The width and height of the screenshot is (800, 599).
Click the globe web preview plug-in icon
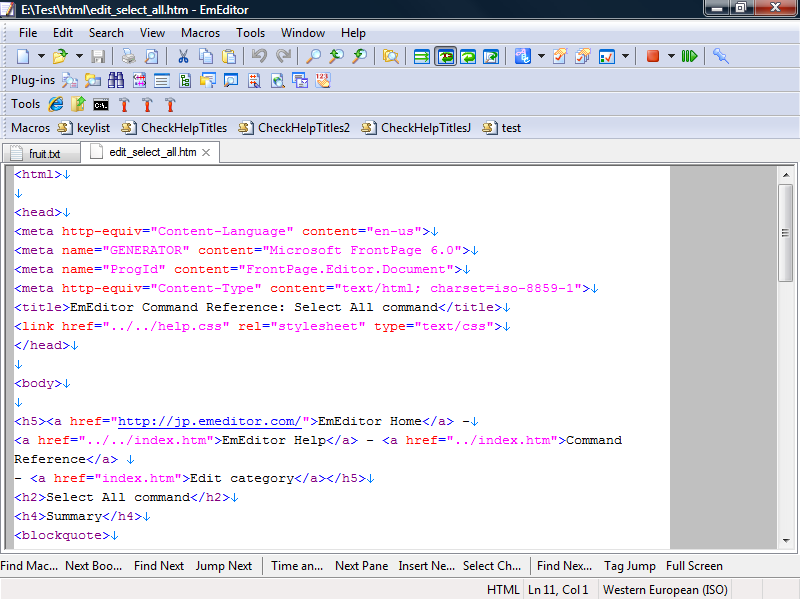[277, 80]
